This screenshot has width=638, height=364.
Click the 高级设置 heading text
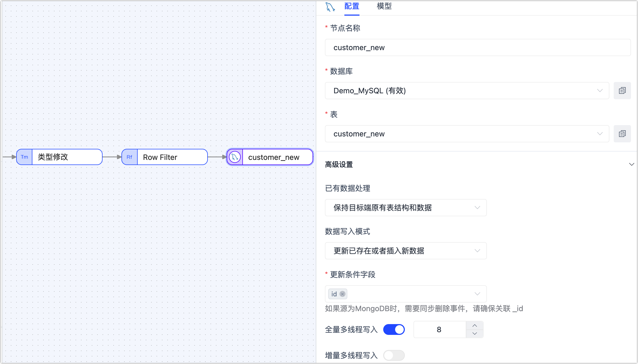point(339,164)
